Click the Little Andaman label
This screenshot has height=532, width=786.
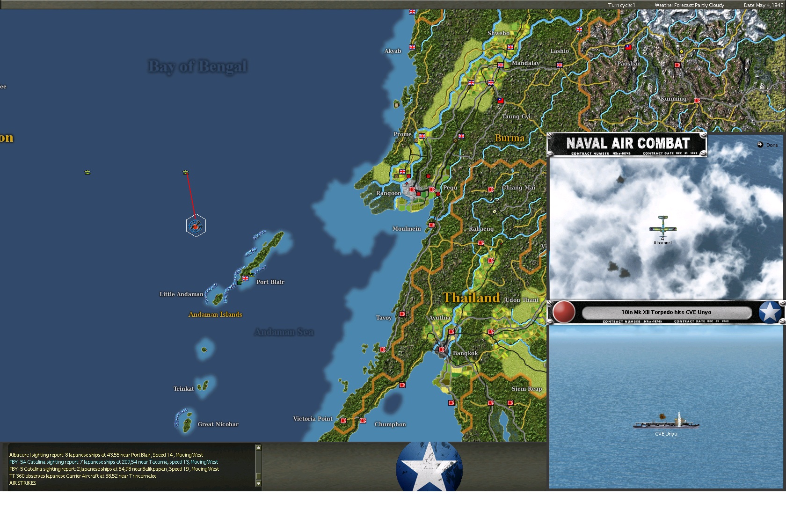[x=181, y=294]
